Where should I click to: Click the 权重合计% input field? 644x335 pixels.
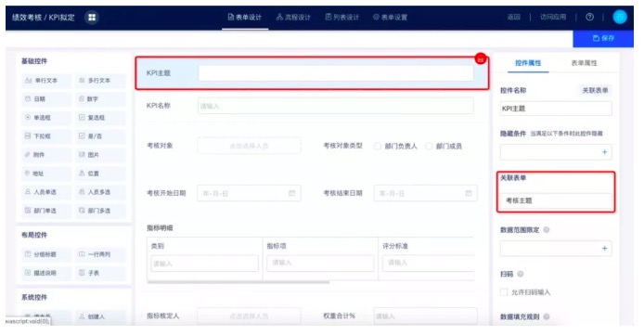(x=426, y=316)
